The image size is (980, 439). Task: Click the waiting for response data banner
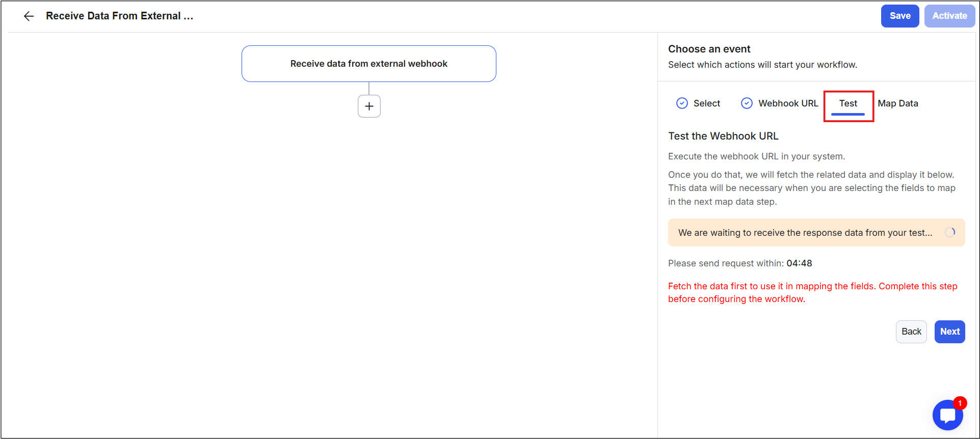point(805,233)
